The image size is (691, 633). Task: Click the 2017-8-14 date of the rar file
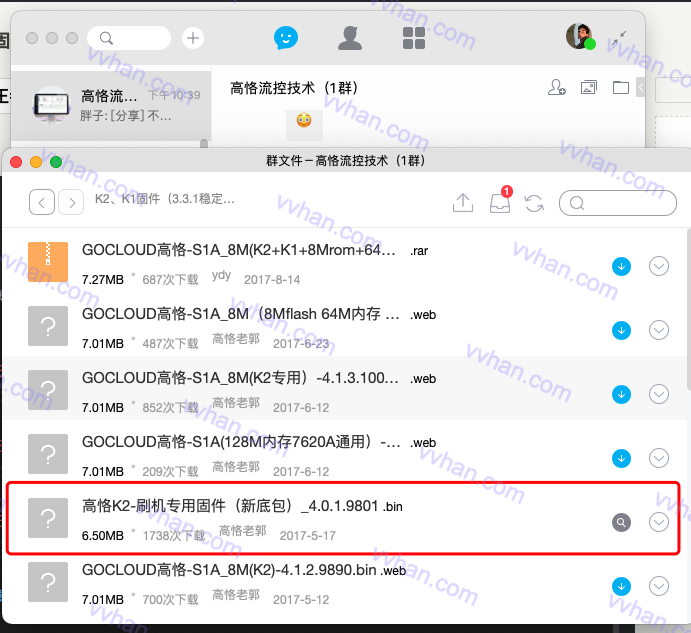[272, 279]
